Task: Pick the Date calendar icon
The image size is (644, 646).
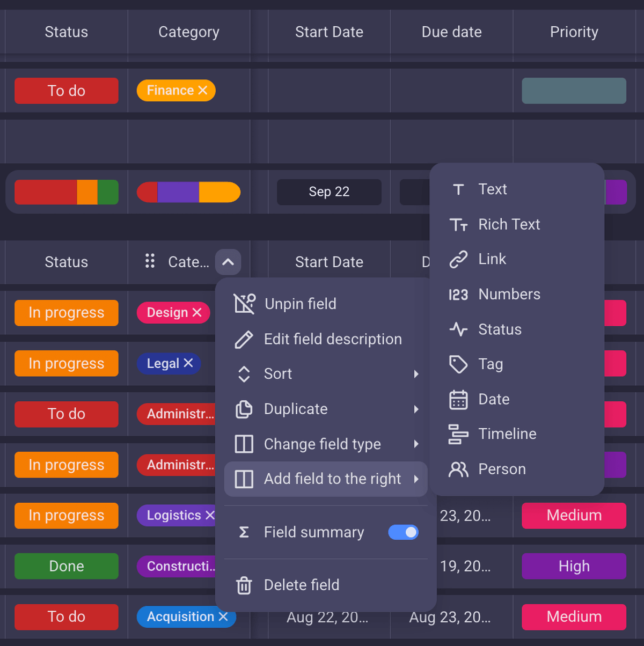Action: click(458, 399)
